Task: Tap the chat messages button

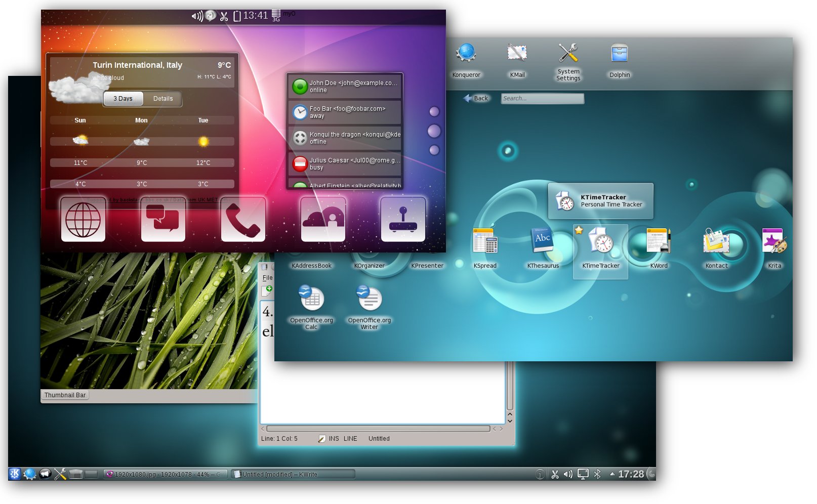Action: point(163,219)
